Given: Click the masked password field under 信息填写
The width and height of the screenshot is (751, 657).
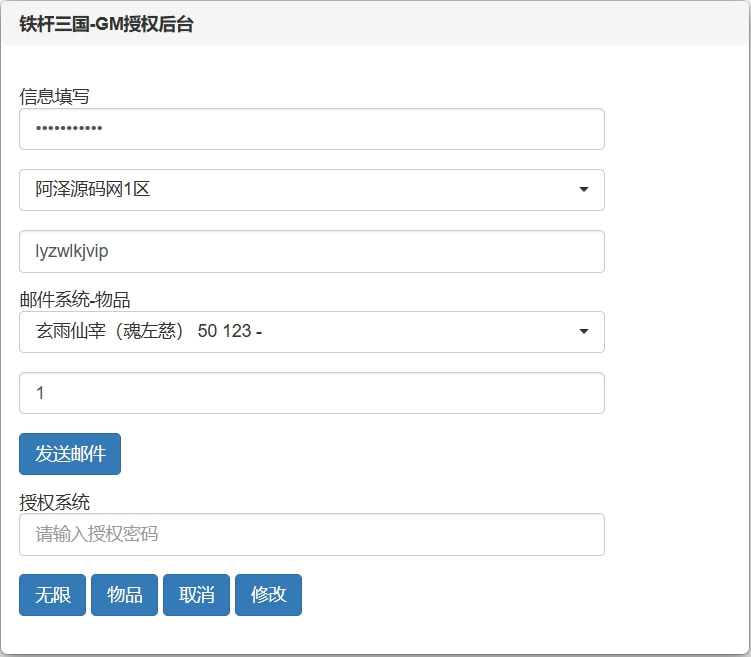Looking at the screenshot, I should coord(311,129).
